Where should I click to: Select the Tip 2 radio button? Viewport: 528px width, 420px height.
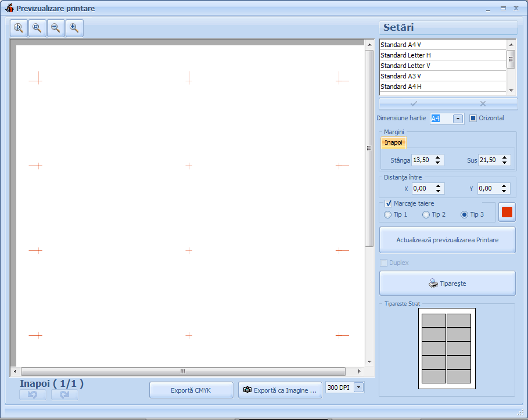coord(426,214)
